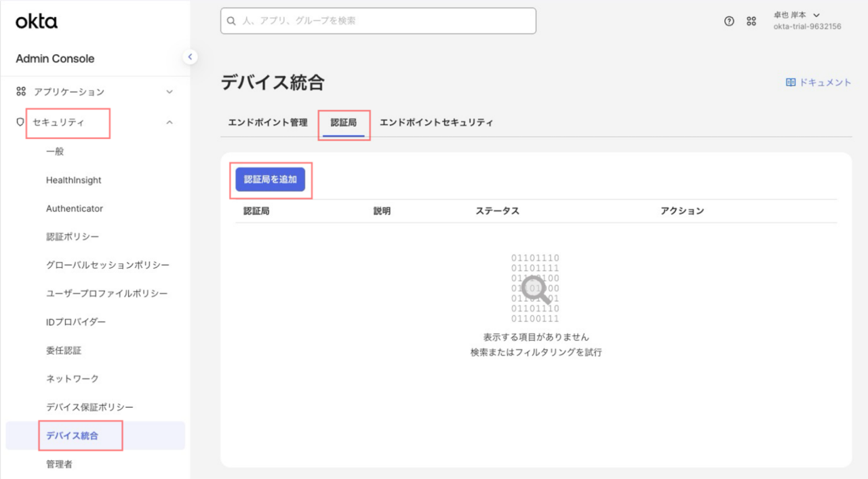Collapse the sidebar with the arrow button
This screenshot has width=868, height=479.
[x=191, y=57]
